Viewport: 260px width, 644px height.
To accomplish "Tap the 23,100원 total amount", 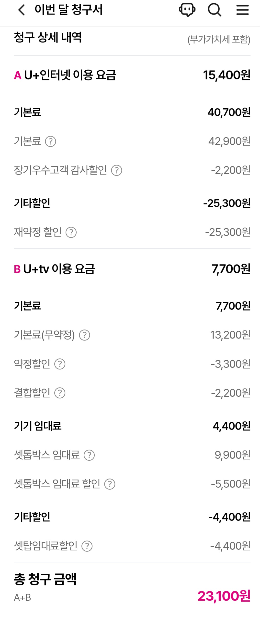I will [x=224, y=596].
